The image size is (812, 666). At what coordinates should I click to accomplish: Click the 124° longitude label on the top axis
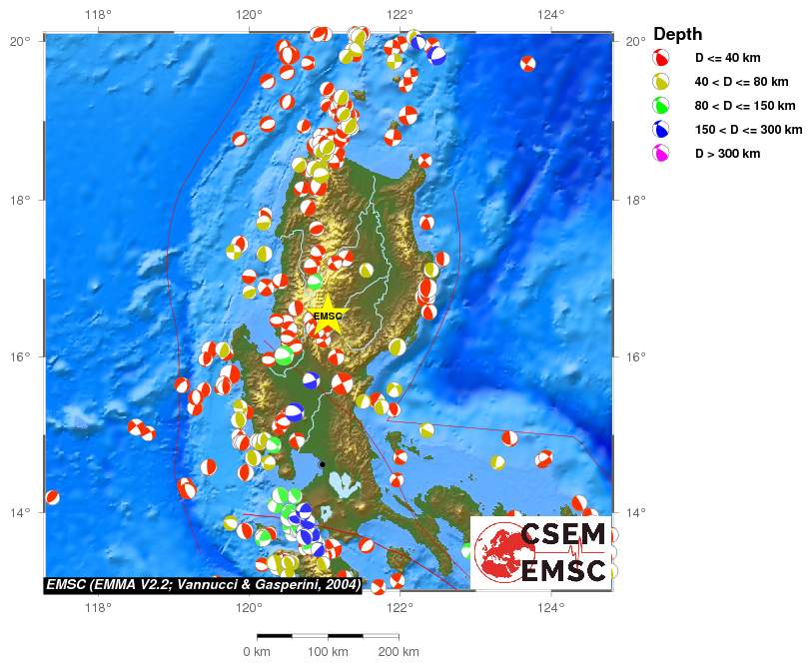coord(551,15)
